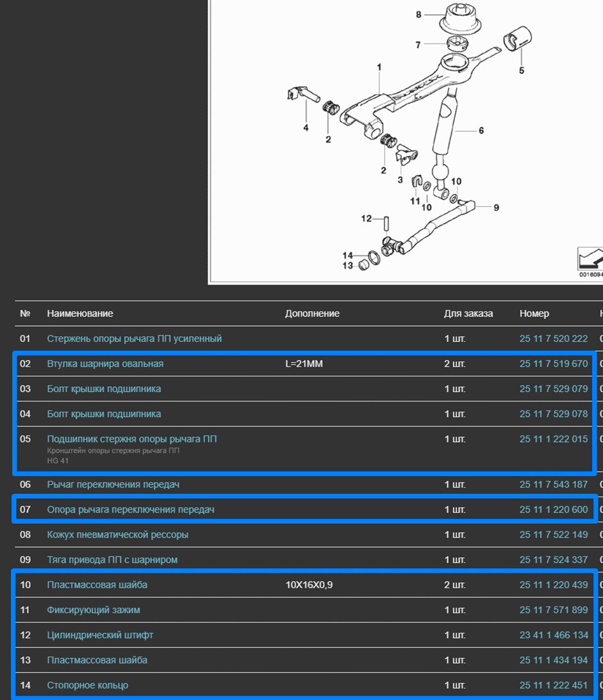Click the '№' column header
Screen dimensions: 603x700
25,313
